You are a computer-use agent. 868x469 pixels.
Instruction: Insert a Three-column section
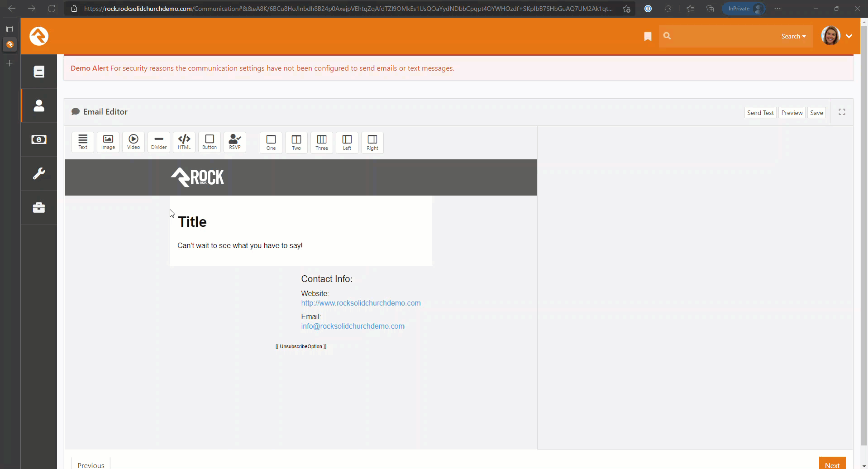coord(322,143)
